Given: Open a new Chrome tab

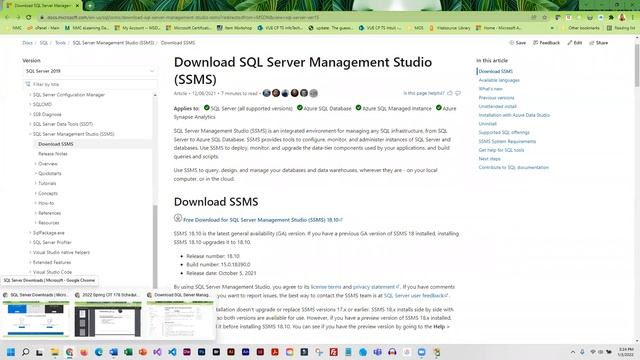Looking at the screenshot, I should (90, 6).
